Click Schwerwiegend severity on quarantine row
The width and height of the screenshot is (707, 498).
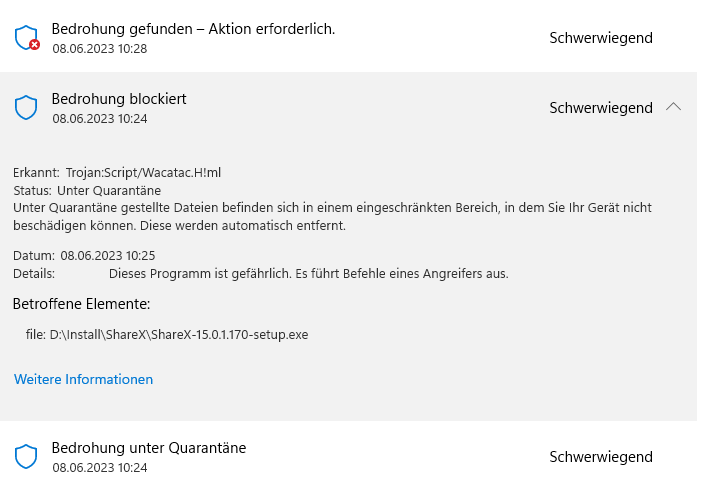(x=601, y=457)
